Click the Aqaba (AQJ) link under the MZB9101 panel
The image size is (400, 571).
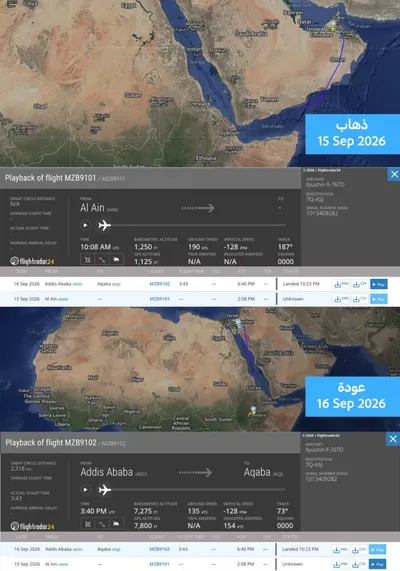click(x=109, y=284)
